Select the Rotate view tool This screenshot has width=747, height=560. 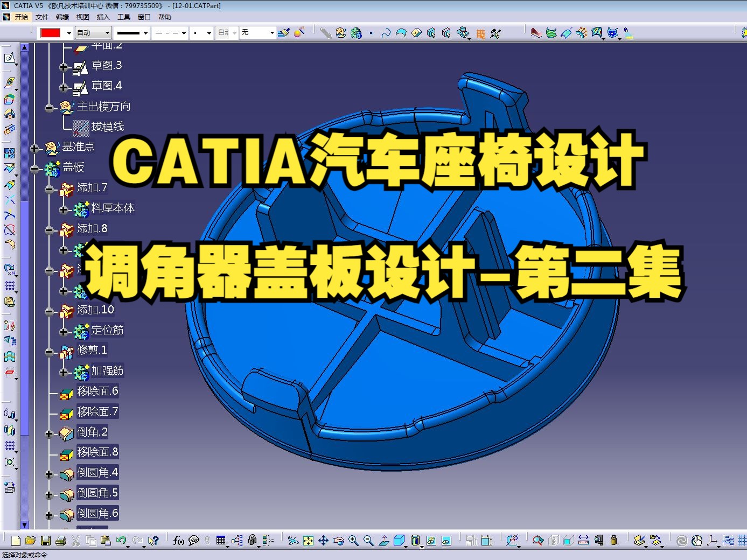338,541
